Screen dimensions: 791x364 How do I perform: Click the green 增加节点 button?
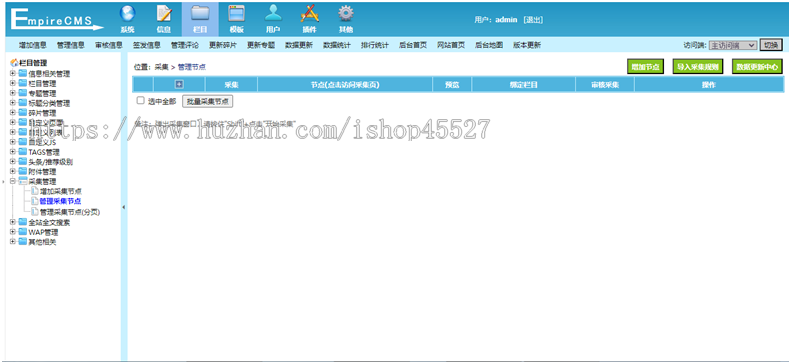(646, 67)
